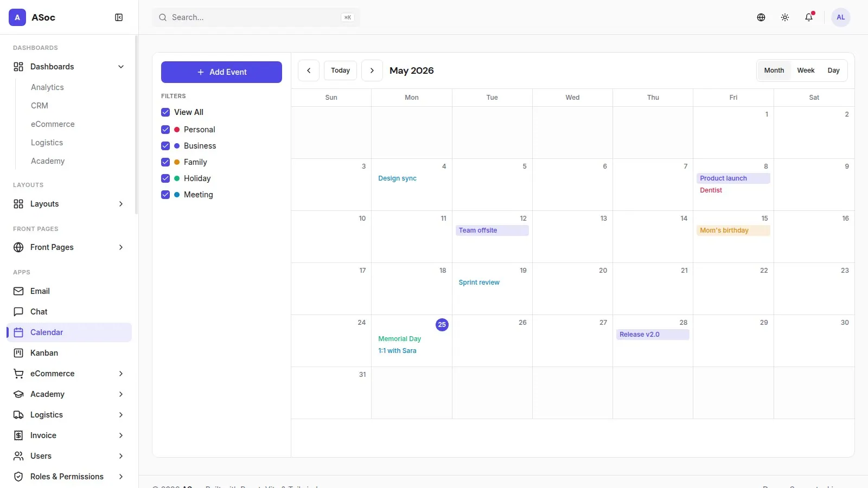This screenshot has height=488, width=868.
Task: Open the 1:1 with Sara event
Action: (412, 351)
